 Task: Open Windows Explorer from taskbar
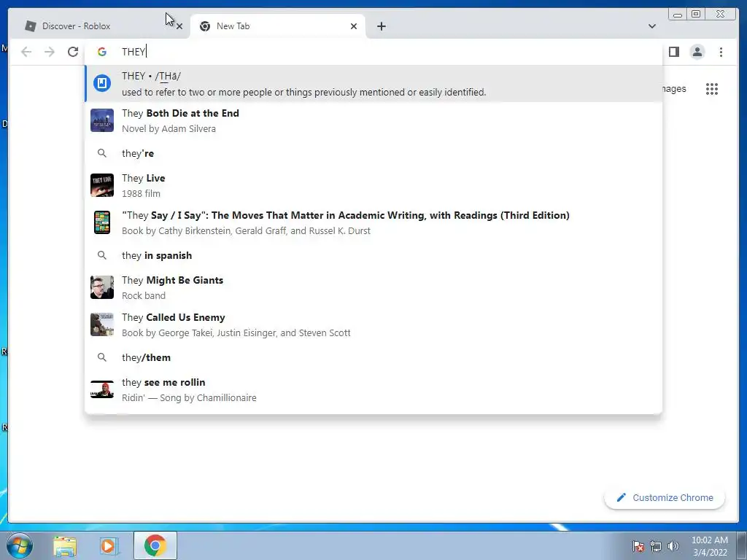(x=65, y=545)
